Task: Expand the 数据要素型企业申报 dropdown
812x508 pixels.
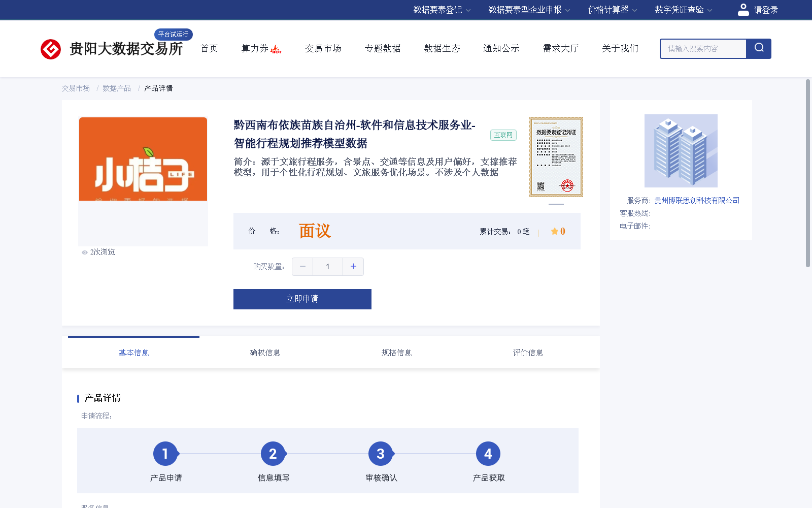Action: coord(529,10)
